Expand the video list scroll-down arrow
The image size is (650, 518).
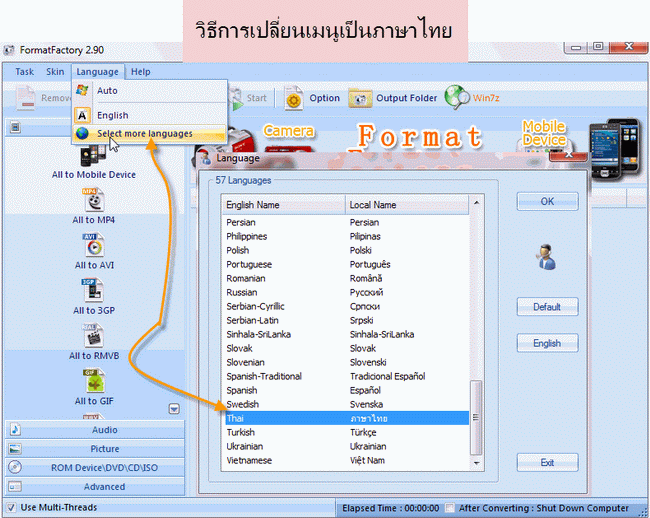[x=174, y=409]
